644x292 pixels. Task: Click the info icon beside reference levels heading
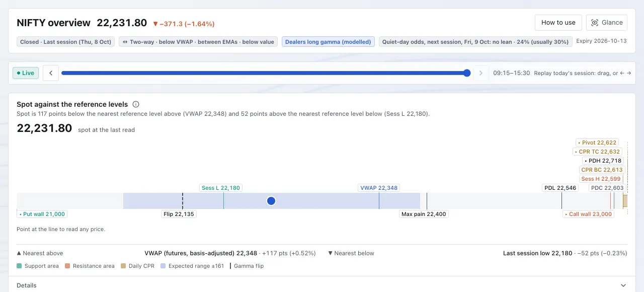pyautogui.click(x=136, y=104)
